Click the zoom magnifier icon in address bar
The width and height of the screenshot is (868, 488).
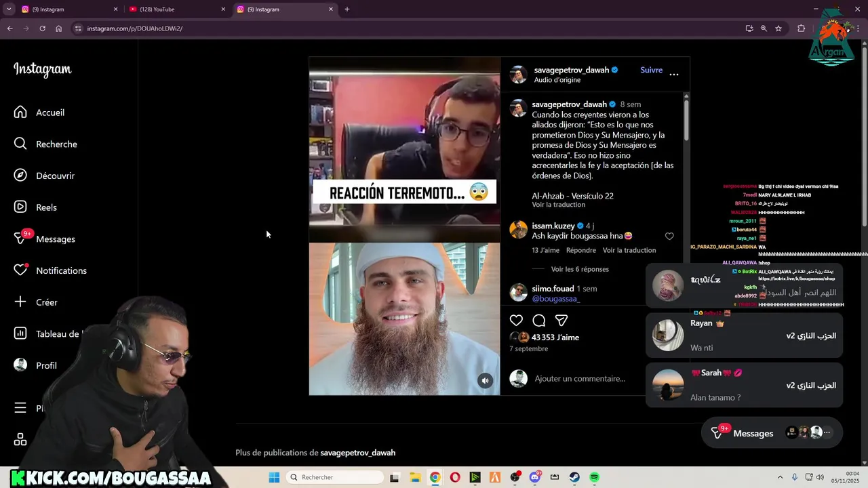click(764, 28)
